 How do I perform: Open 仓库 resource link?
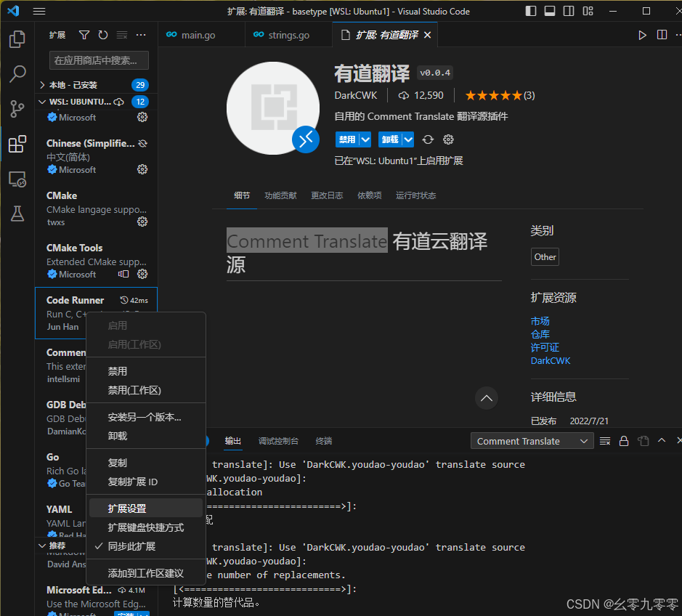pyautogui.click(x=540, y=334)
